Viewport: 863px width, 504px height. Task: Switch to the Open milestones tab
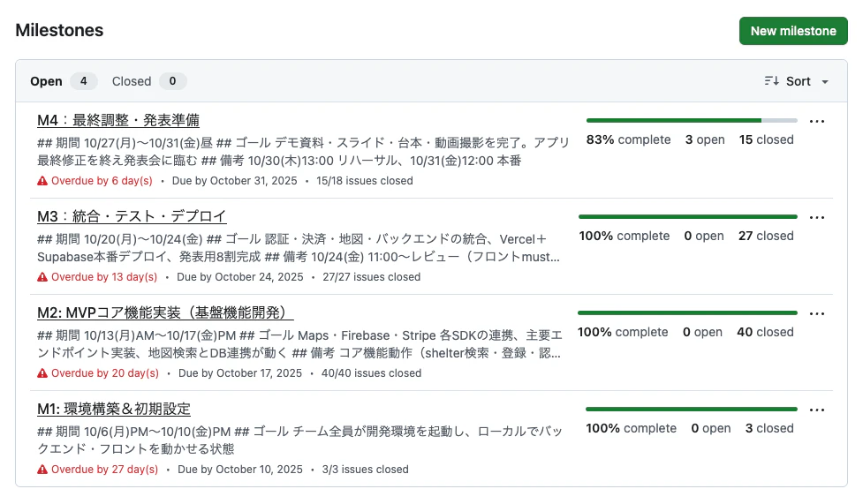coord(64,81)
